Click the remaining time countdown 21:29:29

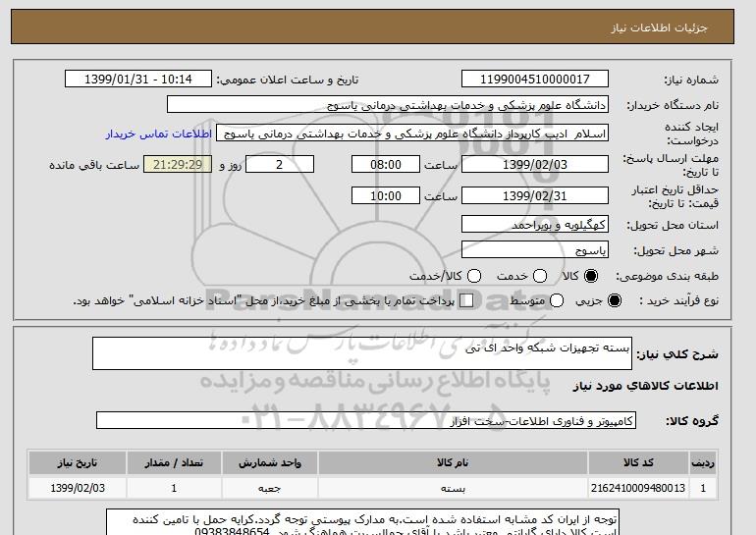pyautogui.click(x=178, y=164)
